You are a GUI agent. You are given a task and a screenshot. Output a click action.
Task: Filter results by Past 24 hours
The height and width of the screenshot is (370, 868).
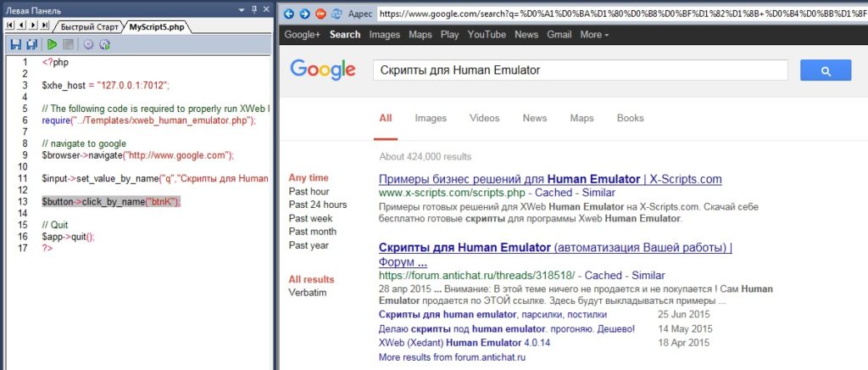click(x=318, y=205)
